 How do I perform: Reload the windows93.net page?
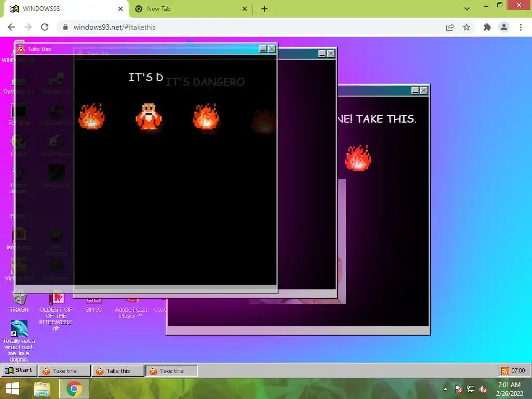(45, 27)
